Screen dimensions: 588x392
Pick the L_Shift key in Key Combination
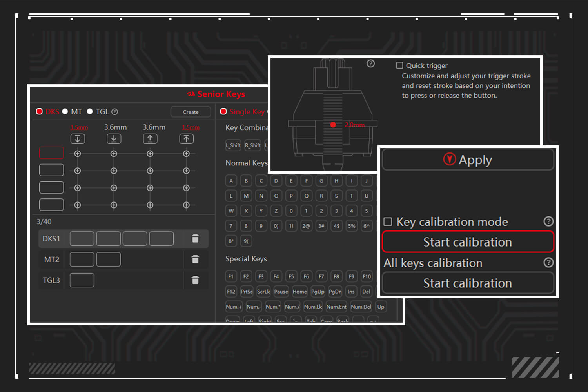[x=233, y=145]
